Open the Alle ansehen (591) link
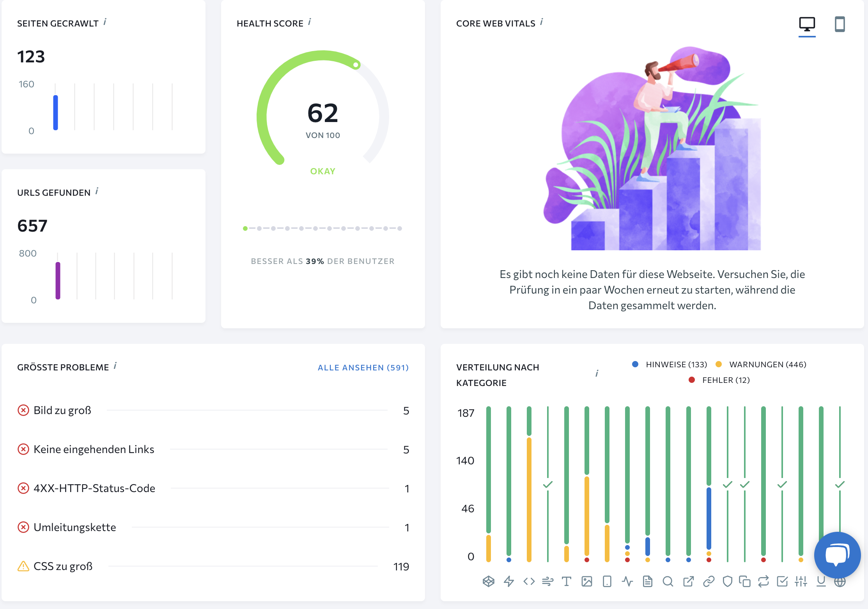 pyautogui.click(x=363, y=367)
